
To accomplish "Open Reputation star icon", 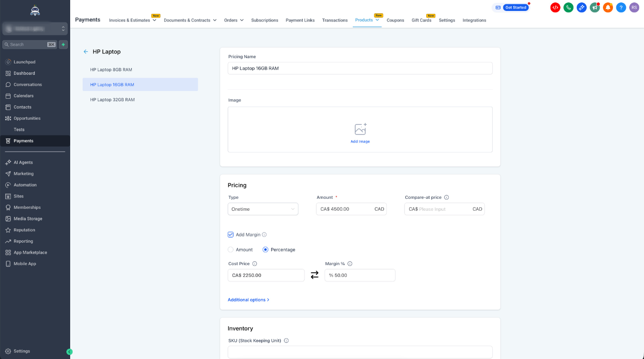I will pyautogui.click(x=8, y=230).
